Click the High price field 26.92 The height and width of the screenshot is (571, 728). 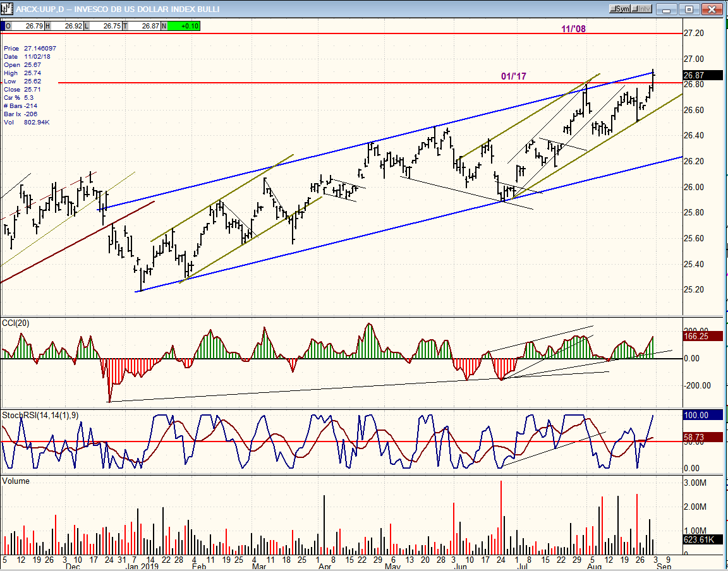68,26
